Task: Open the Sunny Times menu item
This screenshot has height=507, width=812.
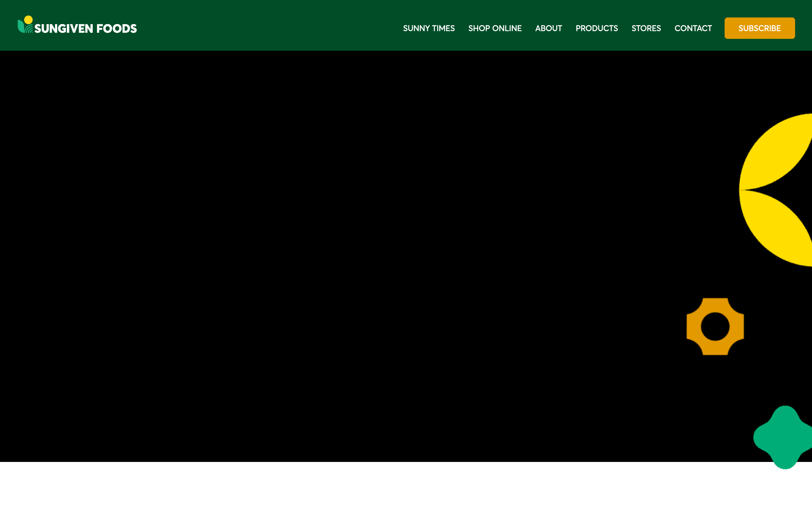Action: [x=429, y=28]
